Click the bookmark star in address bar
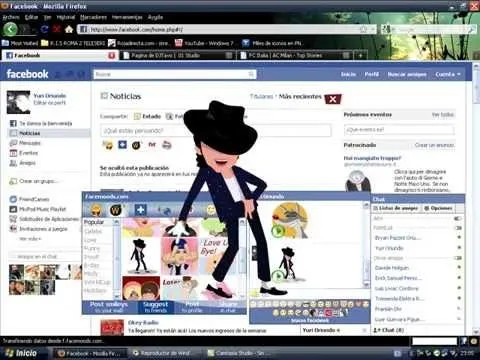Viewport: 480px width, 360px height. (x=363, y=29)
